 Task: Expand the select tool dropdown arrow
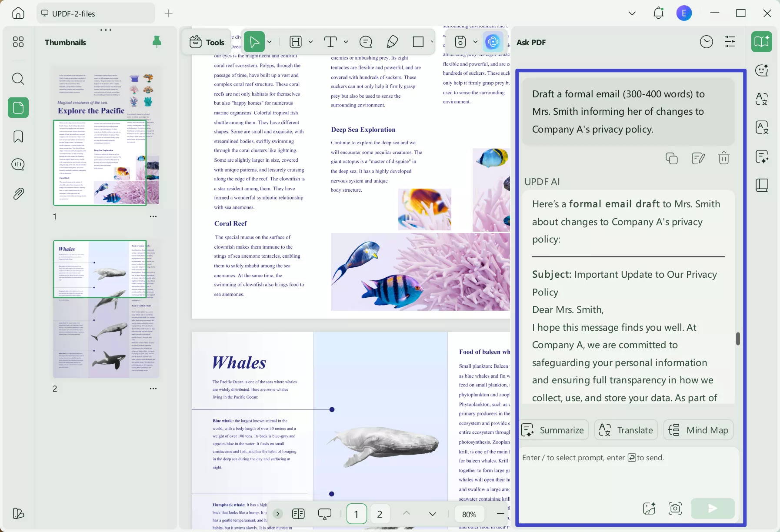pyautogui.click(x=270, y=42)
